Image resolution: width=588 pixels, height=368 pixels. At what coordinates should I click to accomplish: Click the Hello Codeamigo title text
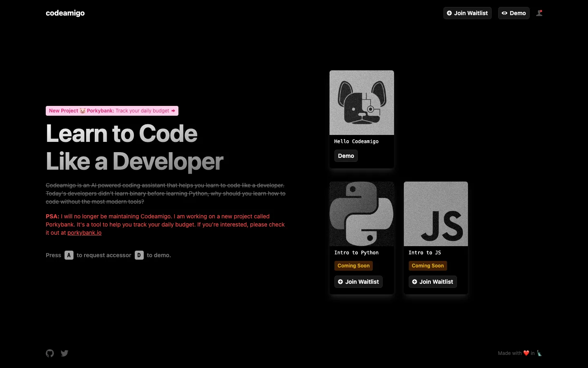pyautogui.click(x=356, y=141)
